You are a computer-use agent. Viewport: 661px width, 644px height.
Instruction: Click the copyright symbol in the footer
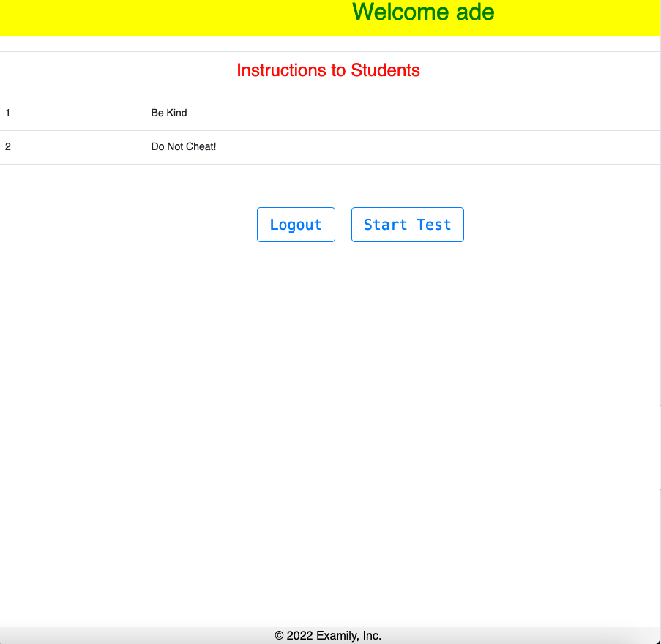click(x=279, y=636)
